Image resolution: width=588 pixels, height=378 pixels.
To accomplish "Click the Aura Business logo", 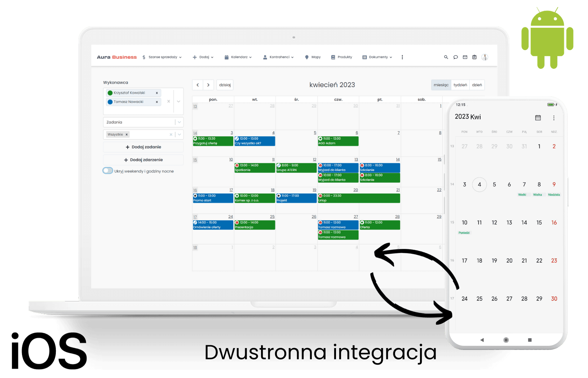I will 117,57.
